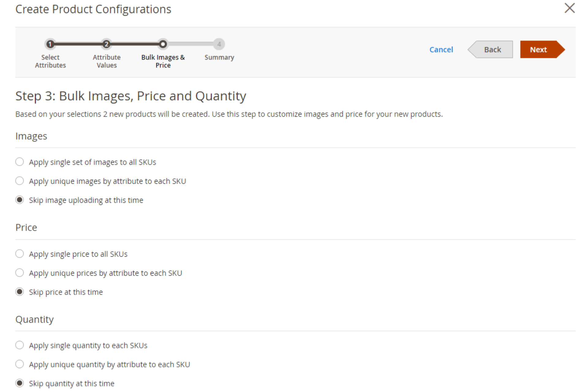Choose skip price at this time
Image resolution: width=588 pixels, height=392 pixels.
pyautogui.click(x=19, y=292)
